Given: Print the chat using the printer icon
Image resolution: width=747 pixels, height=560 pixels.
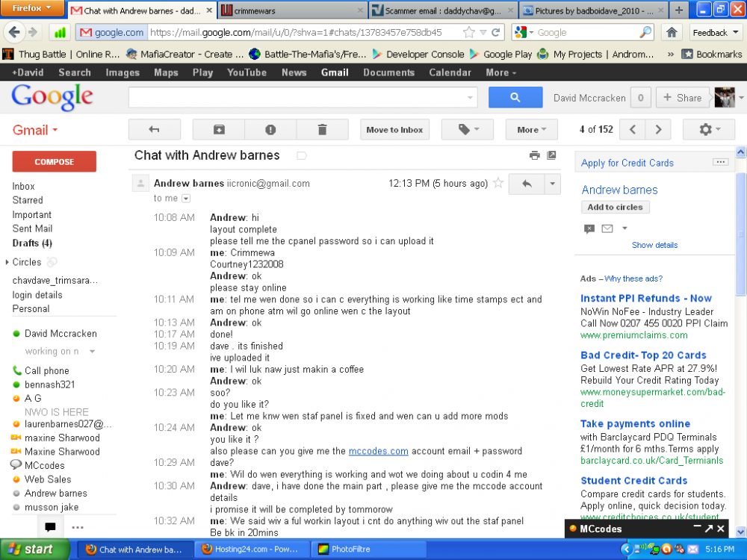Looking at the screenshot, I should tap(535, 155).
